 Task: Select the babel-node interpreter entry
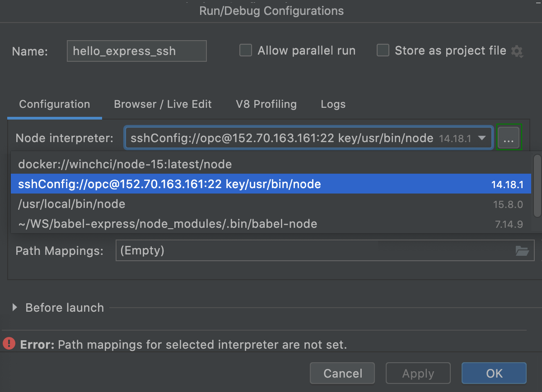click(166, 223)
